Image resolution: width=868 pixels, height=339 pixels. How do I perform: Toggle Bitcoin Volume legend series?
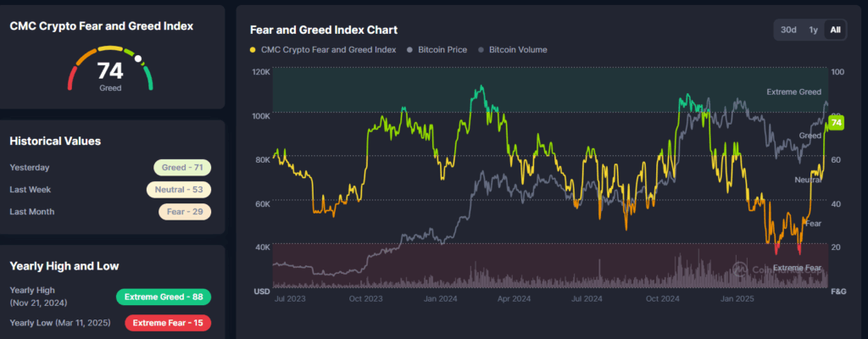click(x=517, y=50)
